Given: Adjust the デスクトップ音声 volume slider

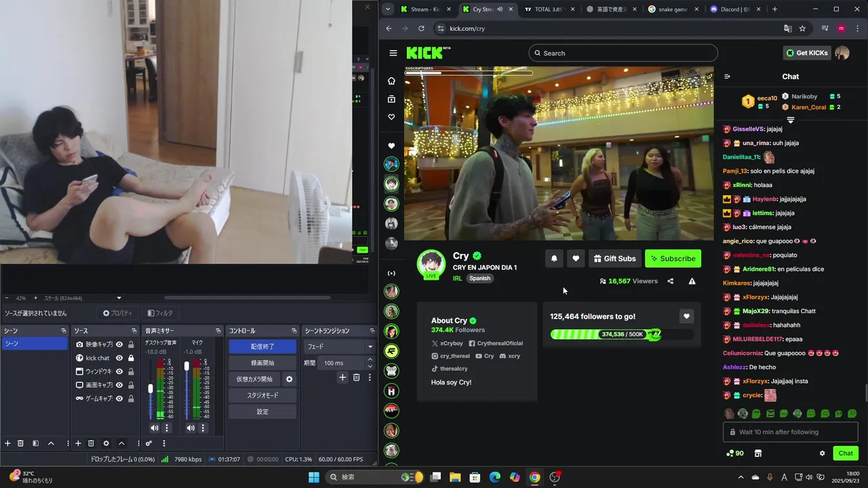Looking at the screenshot, I should pyautogui.click(x=151, y=388).
